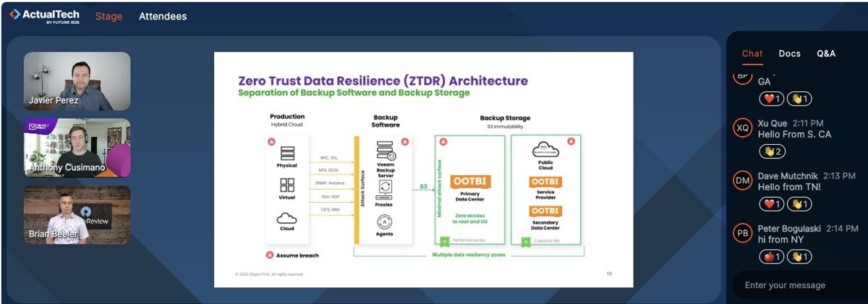
Task: Click the 2:11 PM timestamp
Action: [808, 124]
